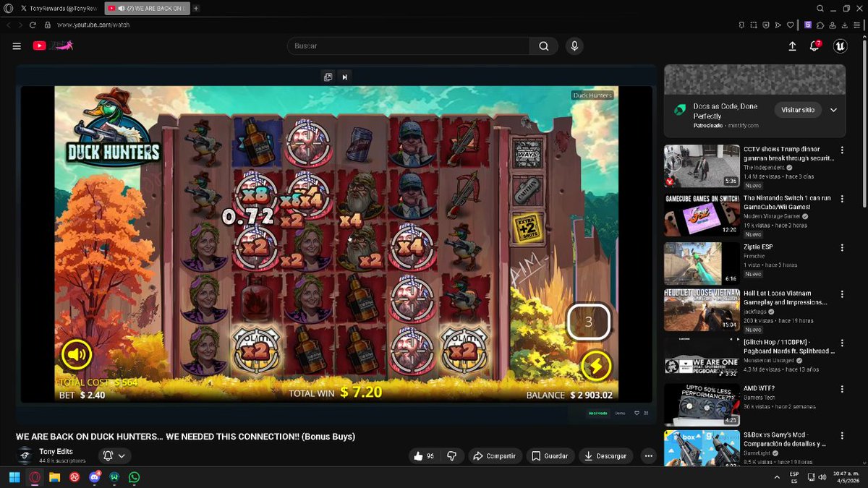
Task: Click the Buscar search field
Action: point(407,46)
